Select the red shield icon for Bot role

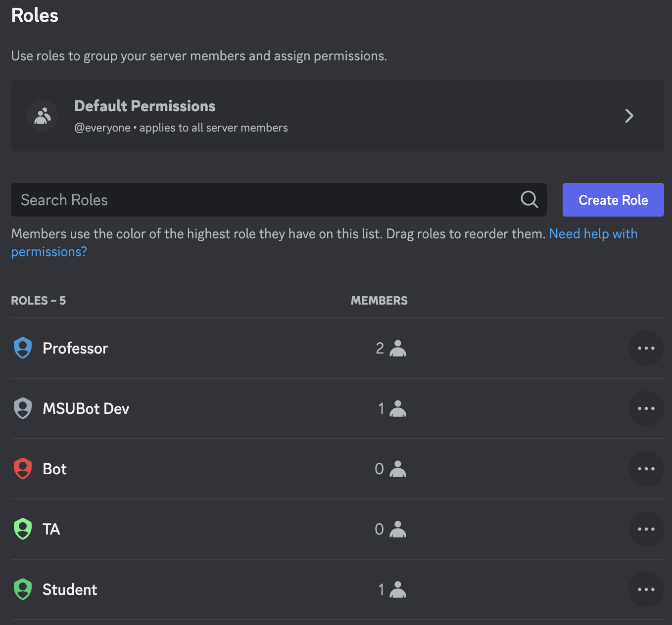(22, 469)
